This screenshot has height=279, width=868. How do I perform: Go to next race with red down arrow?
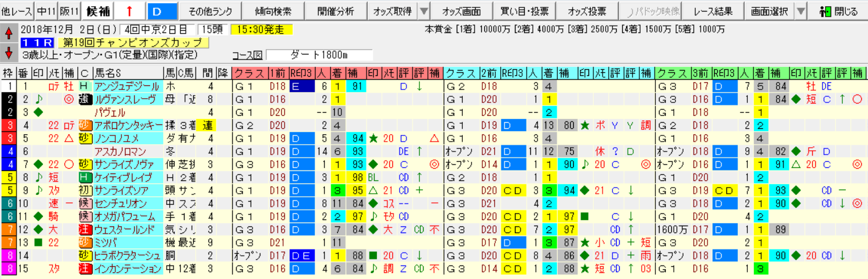9,53
